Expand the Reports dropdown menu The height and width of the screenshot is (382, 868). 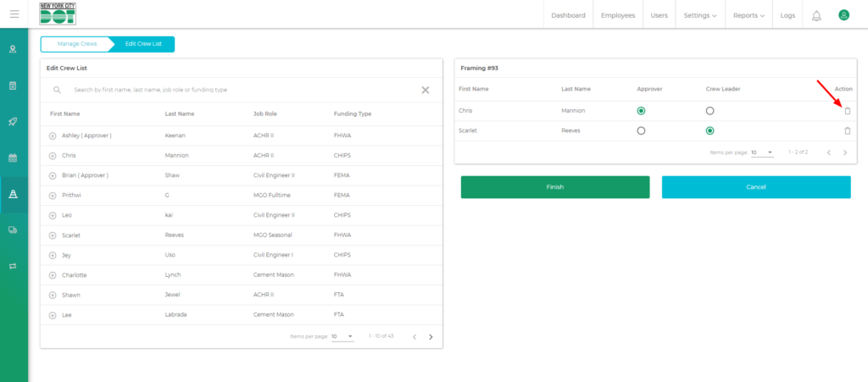click(x=748, y=15)
